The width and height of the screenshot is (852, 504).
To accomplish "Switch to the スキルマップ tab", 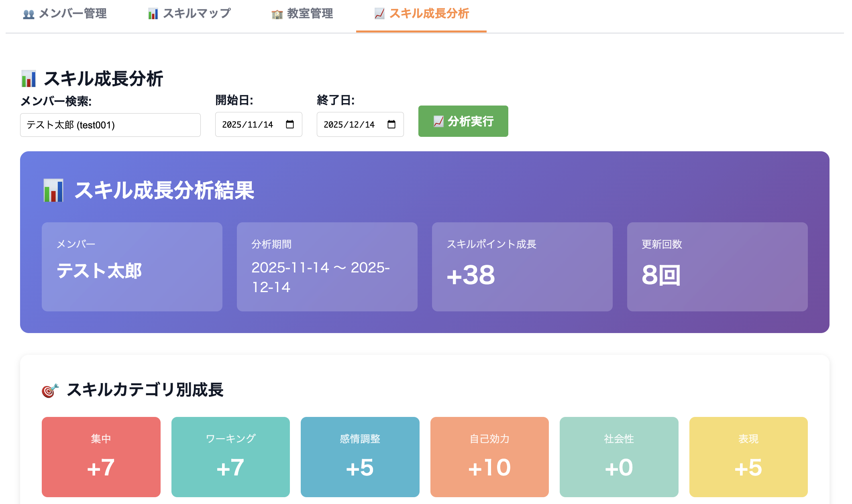I will [189, 14].
